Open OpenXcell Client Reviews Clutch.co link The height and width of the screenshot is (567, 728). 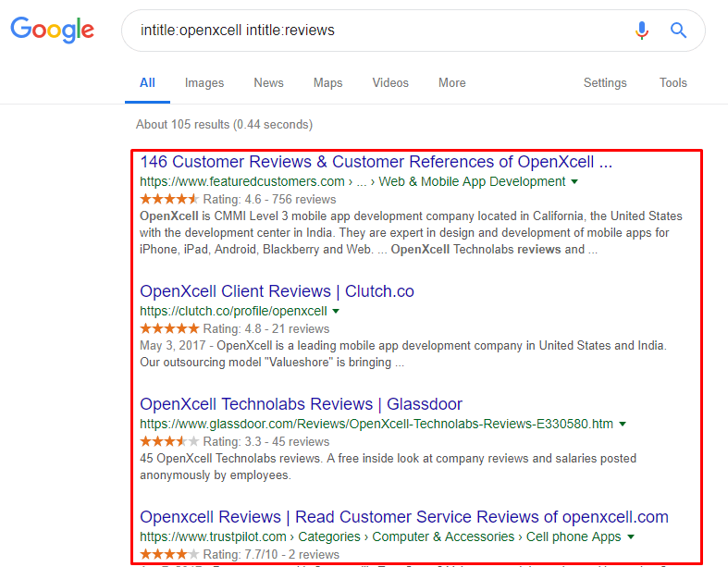277,291
